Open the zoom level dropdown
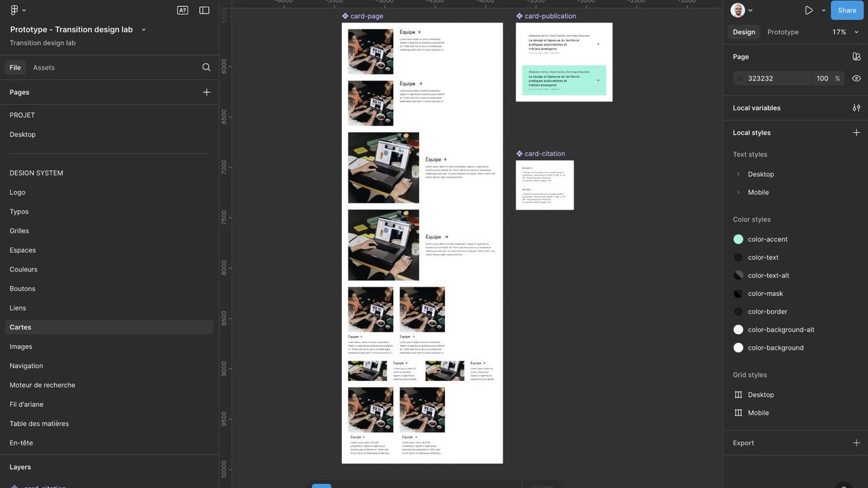This screenshot has width=868, height=488. 846,32
